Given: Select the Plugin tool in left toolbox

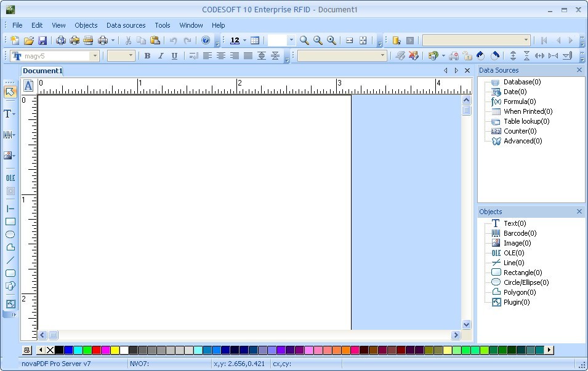Looking at the screenshot, I should [x=10, y=304].
